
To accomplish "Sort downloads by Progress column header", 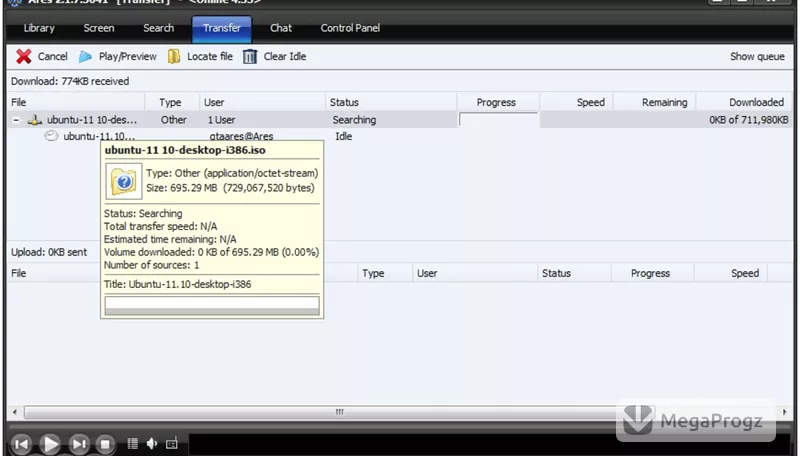I will tap(498, 102).
